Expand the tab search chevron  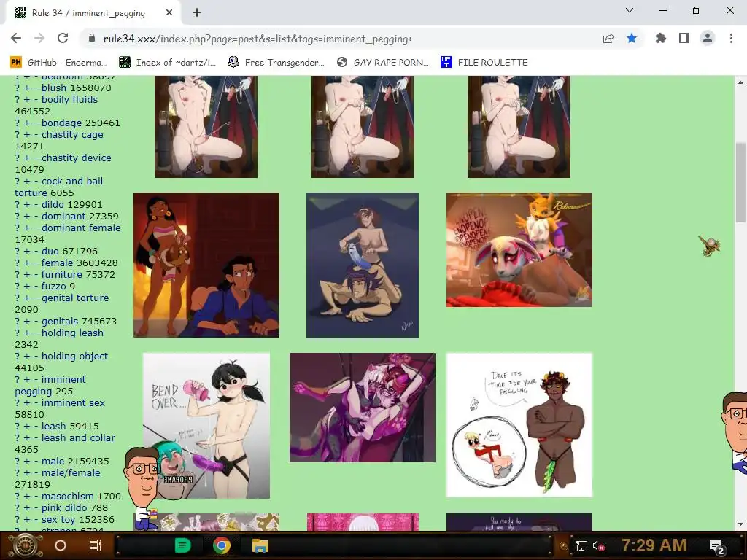[630, 10]
